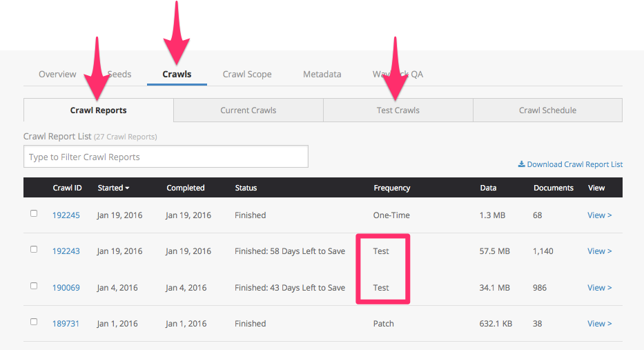The image size is (644, 350).
Task: Open crawl ID 192245 link
Action: click(66, 215)
